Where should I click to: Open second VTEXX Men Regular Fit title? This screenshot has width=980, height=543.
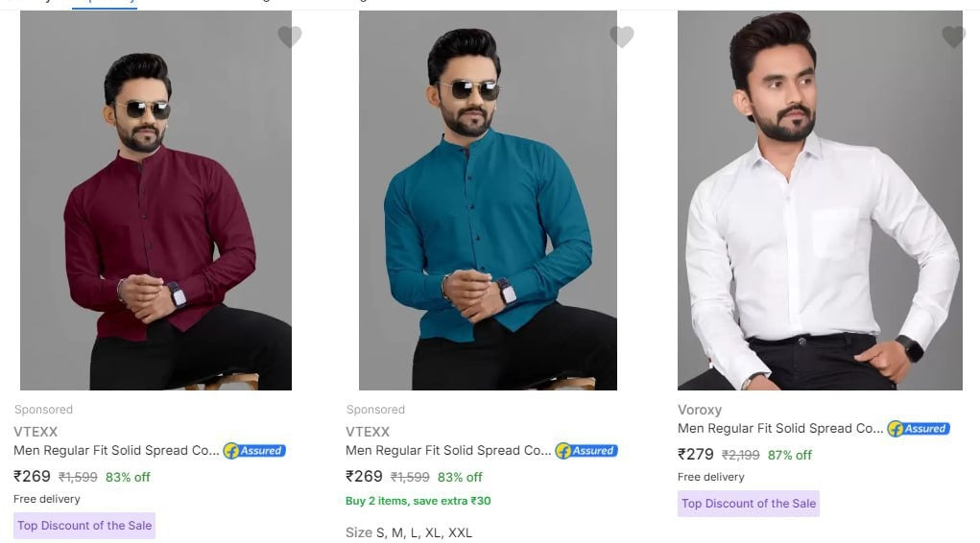pos(448,450)
